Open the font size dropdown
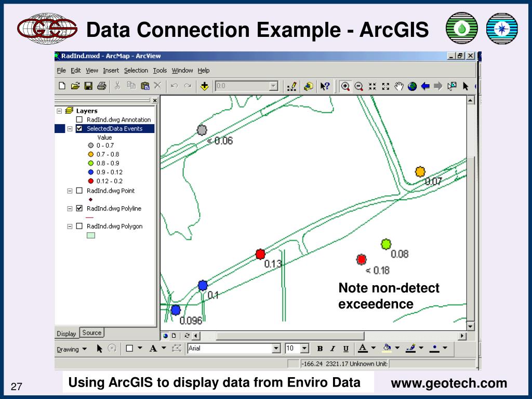 tap(304, 349)
